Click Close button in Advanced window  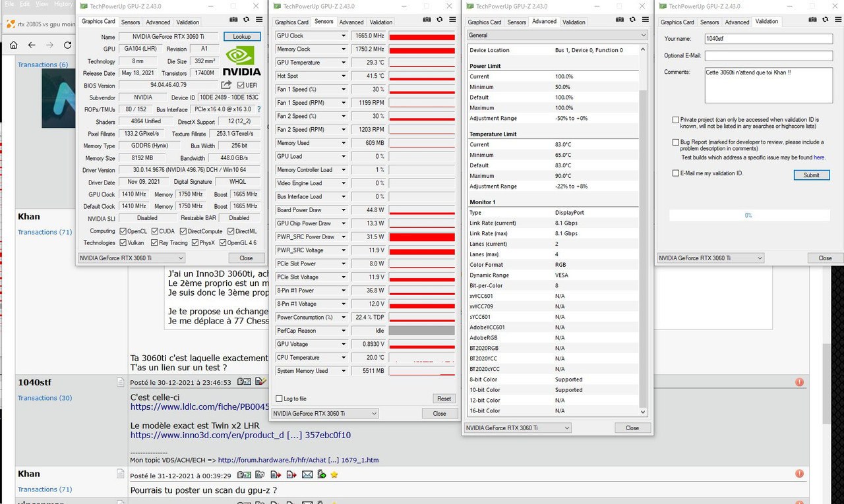pyautogui.click(x=632, y=428)
